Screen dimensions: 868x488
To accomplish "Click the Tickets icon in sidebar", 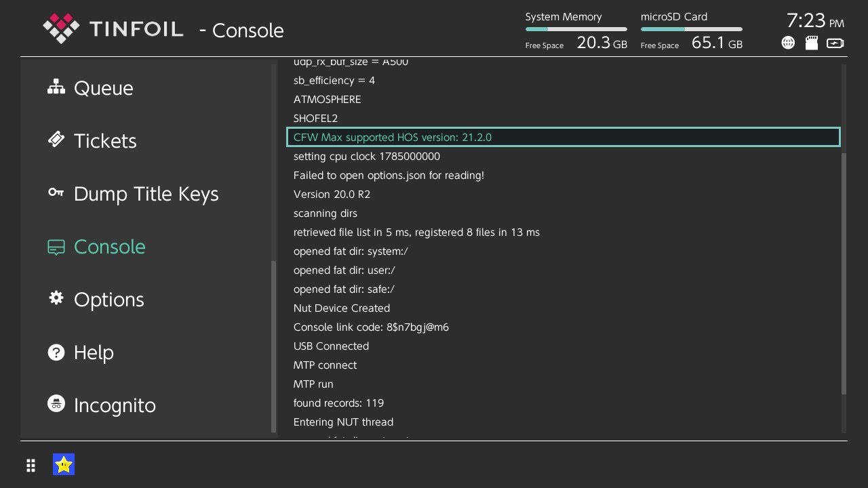I will (x=56, y=139).
